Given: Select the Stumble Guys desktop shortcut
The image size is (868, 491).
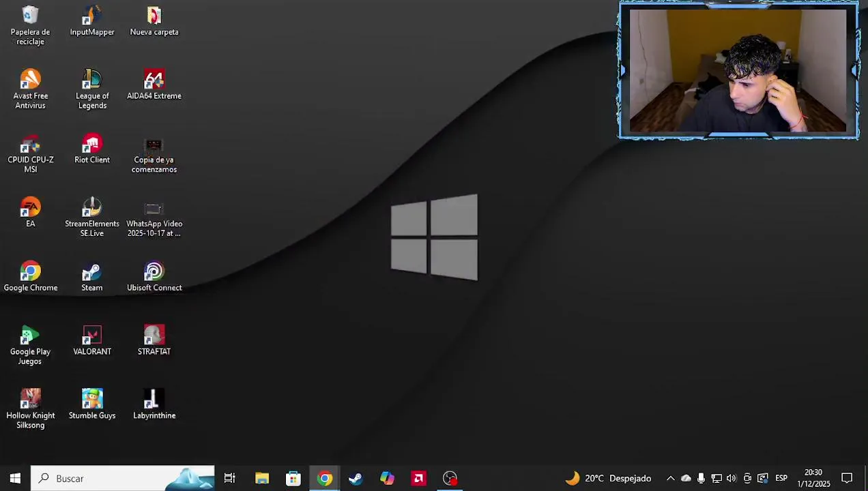Looking at the screenshot, I should pos(92,404).
